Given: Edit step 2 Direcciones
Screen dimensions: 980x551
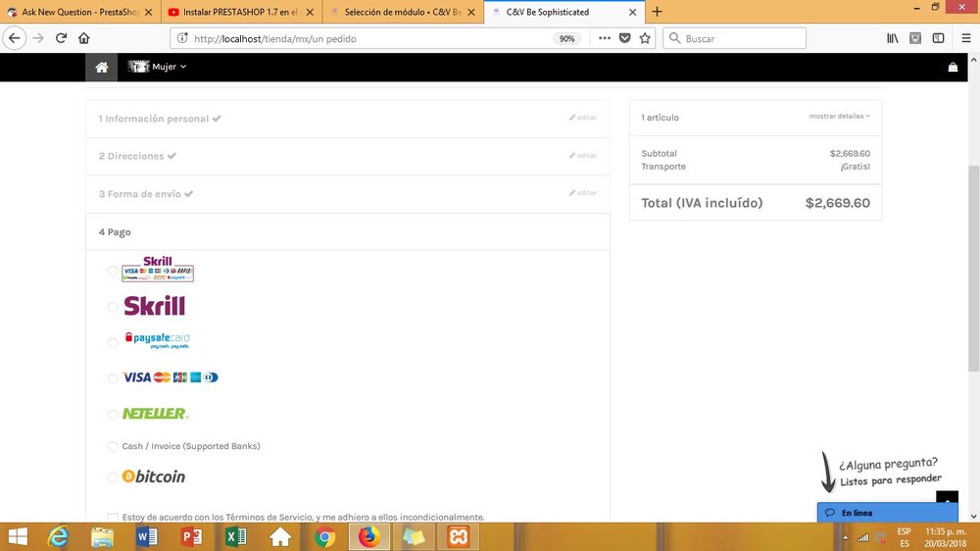Looking at the screenshot, I should coord(582,155).
